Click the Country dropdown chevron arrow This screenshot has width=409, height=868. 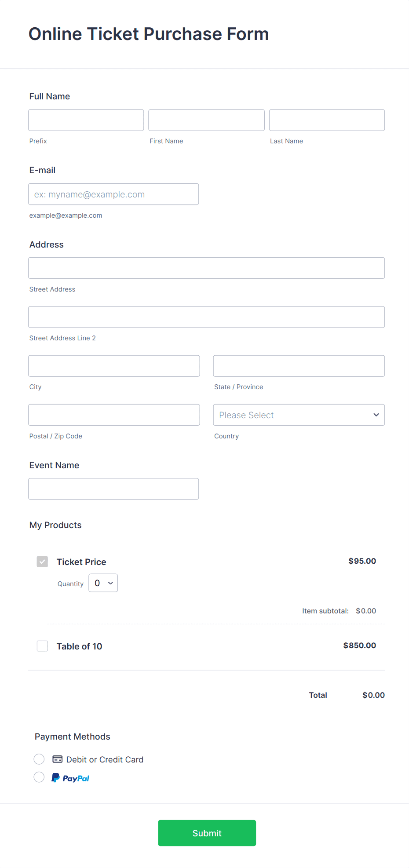[x=376, y=415]
